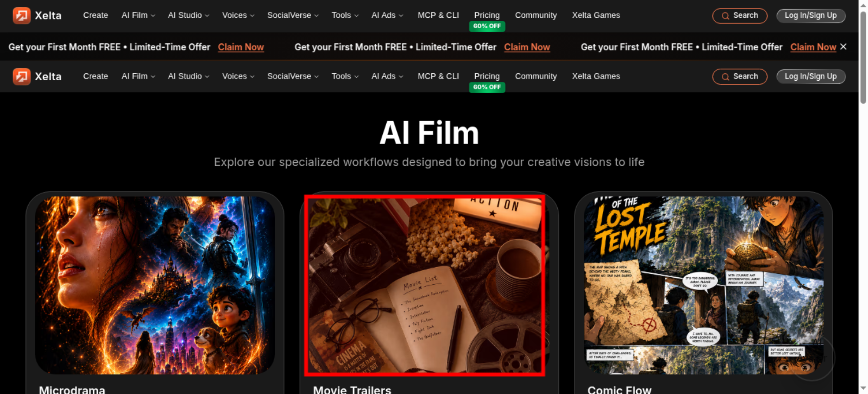Open the Comic Flow Lost Temple thumbnail
This screenshot has height=394, width=868.
704,285
